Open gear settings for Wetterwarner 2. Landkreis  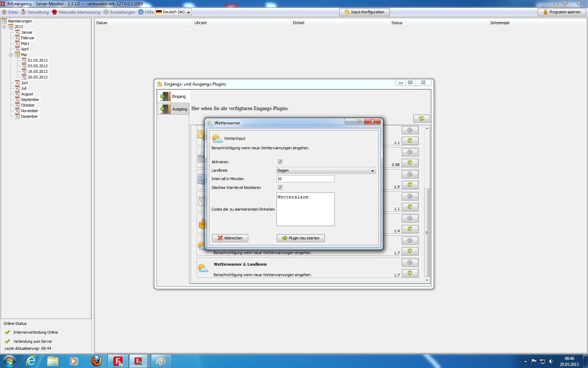409,263
